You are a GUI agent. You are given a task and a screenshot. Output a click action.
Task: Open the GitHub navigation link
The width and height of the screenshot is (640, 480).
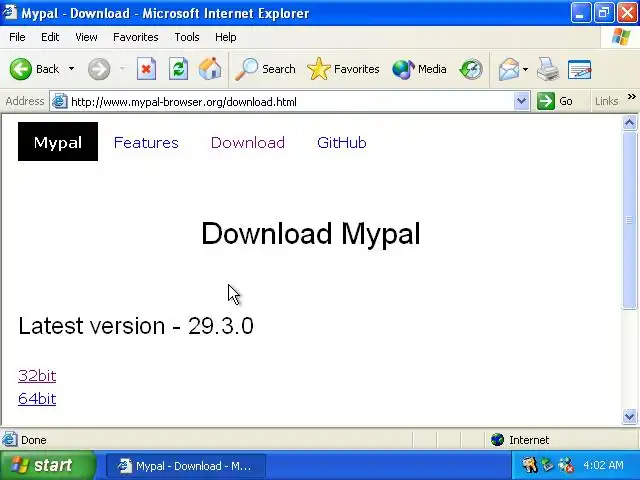click(342, 142)
